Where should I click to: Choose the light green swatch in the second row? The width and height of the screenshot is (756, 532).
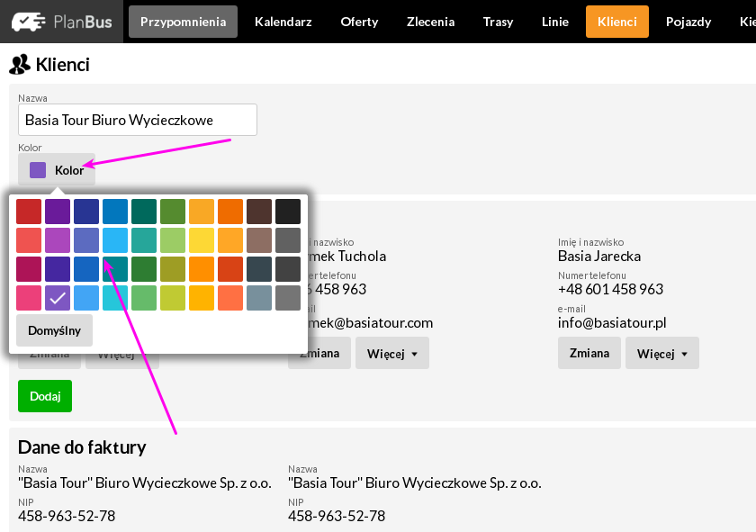click(x=173, y=240)
